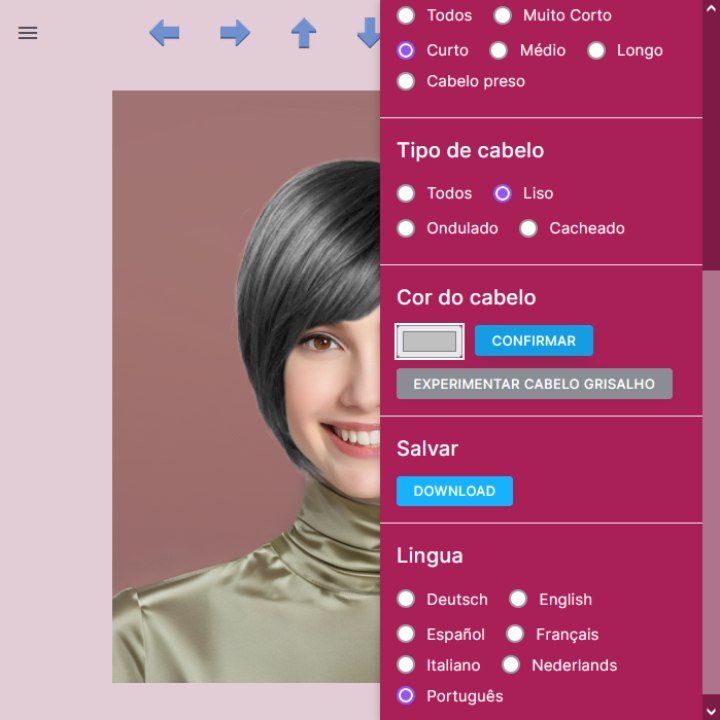Select Muito Corto hair length
Image resolution: width=720 pixels, height=720 pixels.
(502, 15)
